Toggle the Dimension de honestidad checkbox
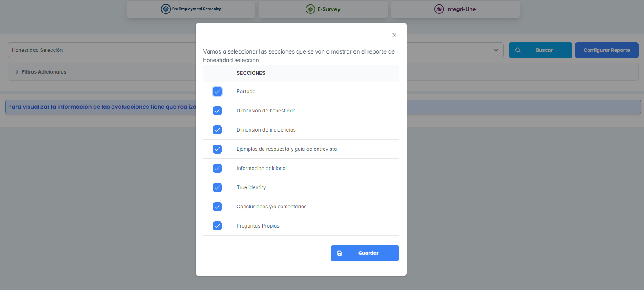The image size is (644, 290). click(217, 111)
